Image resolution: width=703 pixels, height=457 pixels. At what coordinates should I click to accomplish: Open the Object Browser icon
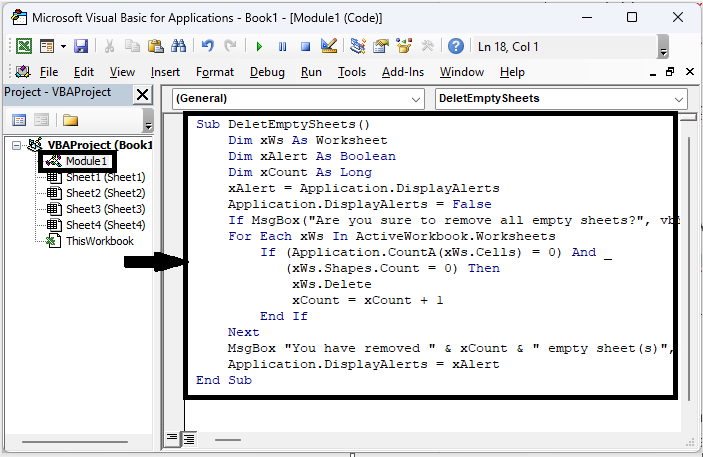point(404,46)
